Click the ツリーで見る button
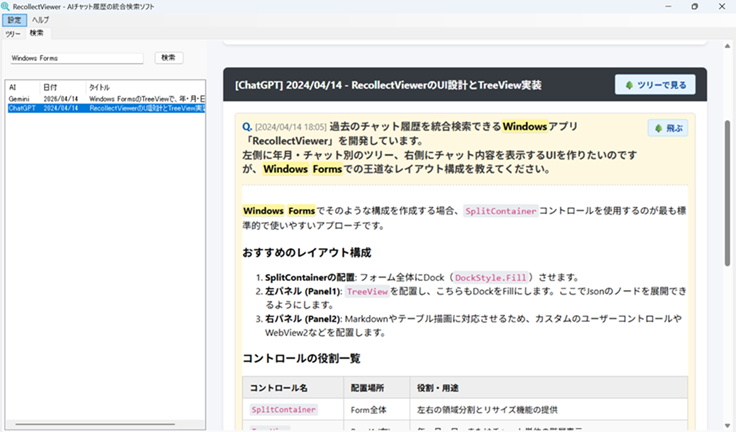This screenshot has height=432, width=736. [x=655, y=85]
